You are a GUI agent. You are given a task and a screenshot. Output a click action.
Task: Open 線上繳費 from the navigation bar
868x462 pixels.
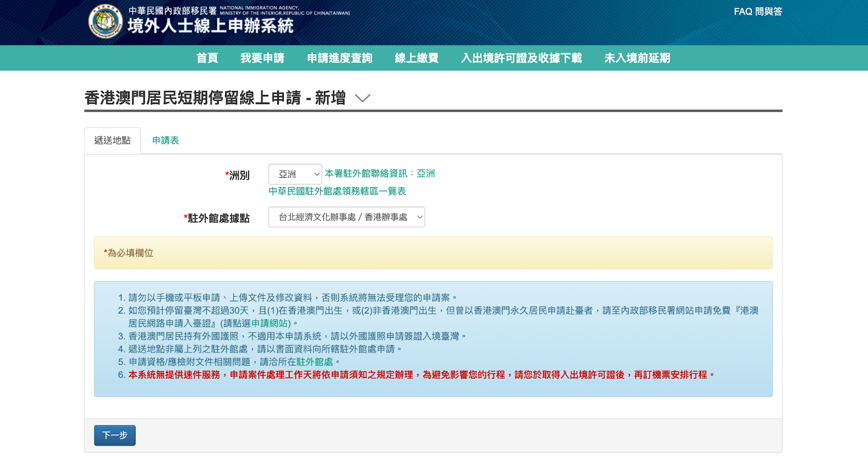[416, 58]
